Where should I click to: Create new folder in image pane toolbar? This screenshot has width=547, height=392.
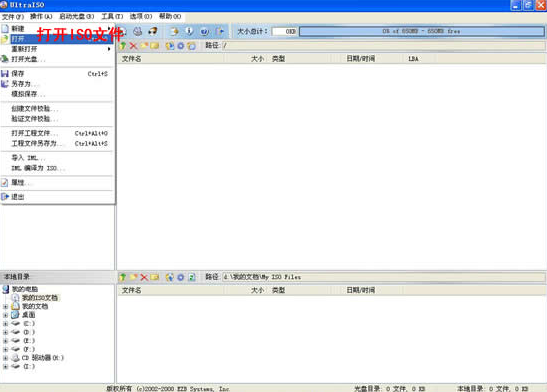144,46
